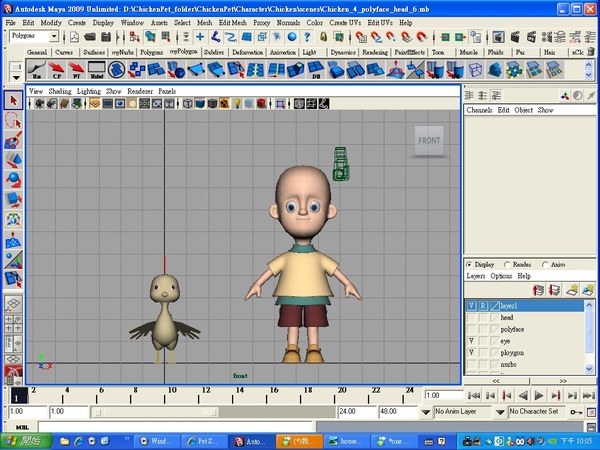Select the Scale tool cube icon
The image size is (600, 450).
click(x=13, y=200)
